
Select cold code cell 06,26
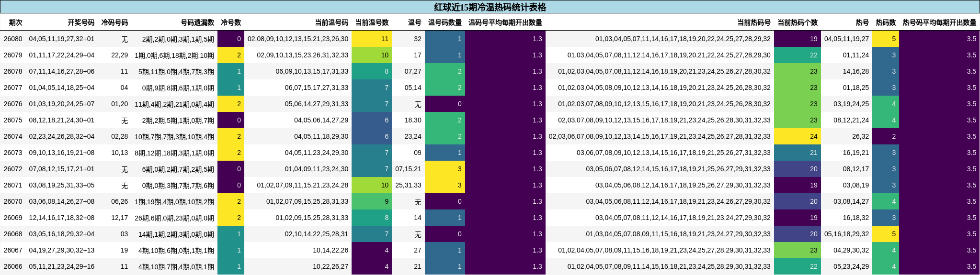pos(120,201)
